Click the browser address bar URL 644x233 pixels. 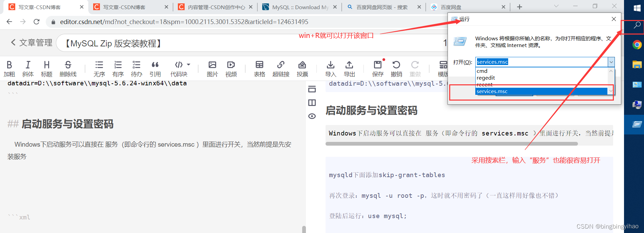pyautogui.click(x=184, y=22)
